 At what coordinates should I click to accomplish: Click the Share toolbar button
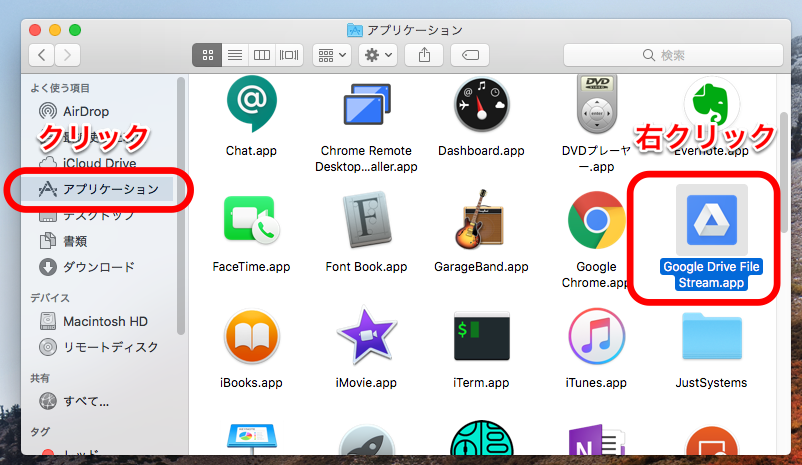click(426, 54)
